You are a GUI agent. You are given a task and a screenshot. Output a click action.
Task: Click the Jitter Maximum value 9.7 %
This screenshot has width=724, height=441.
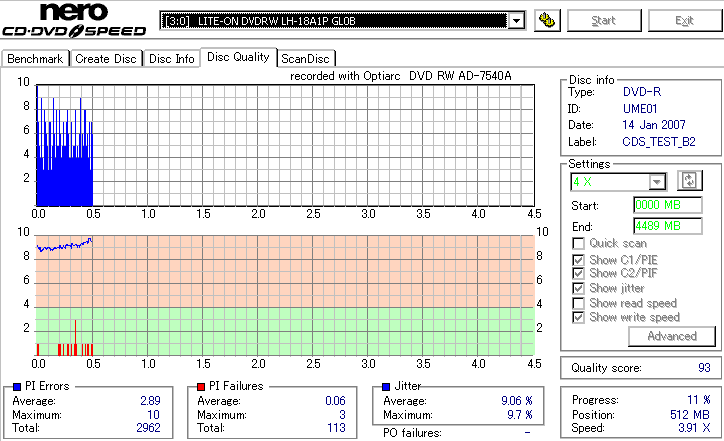click(520, 415)
